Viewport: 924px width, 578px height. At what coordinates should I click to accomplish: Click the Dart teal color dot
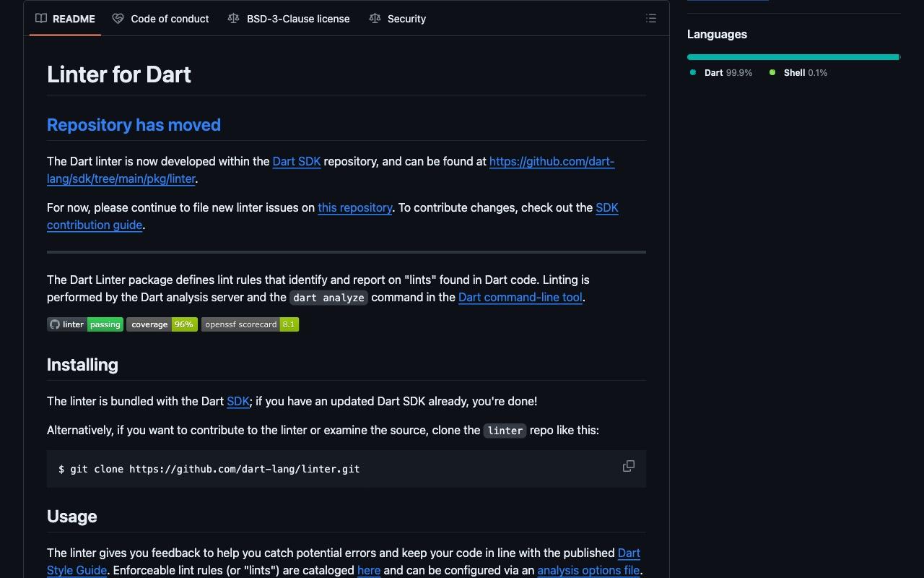(693, 72)
